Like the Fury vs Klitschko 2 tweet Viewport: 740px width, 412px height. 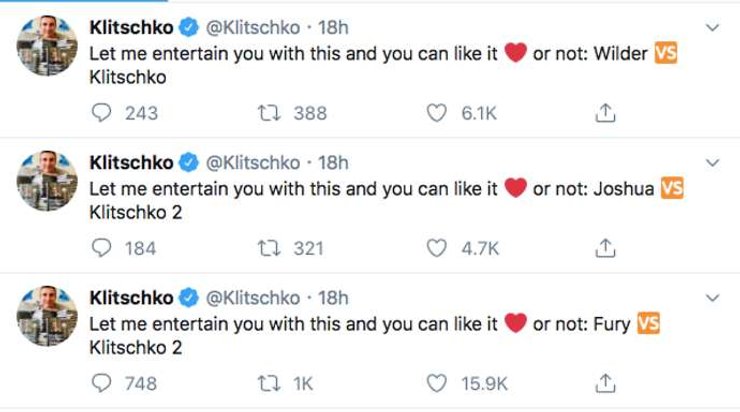pos(436,383)
